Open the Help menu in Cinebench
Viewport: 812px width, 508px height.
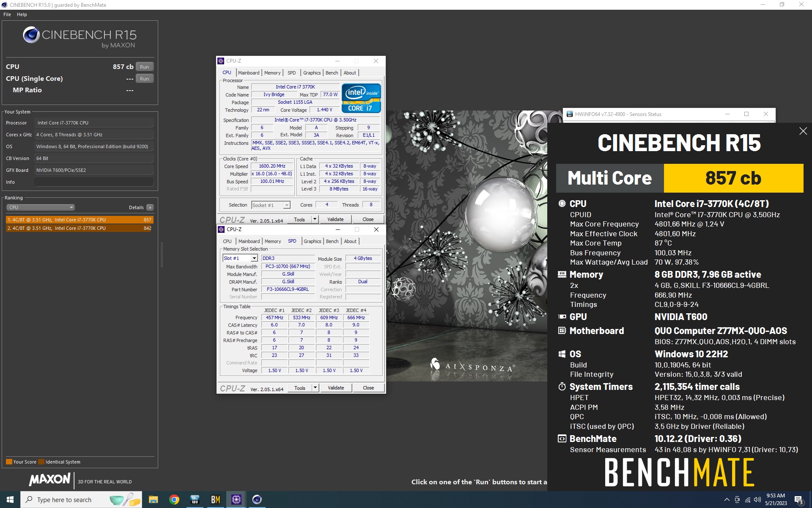click(x=22, y=14)
